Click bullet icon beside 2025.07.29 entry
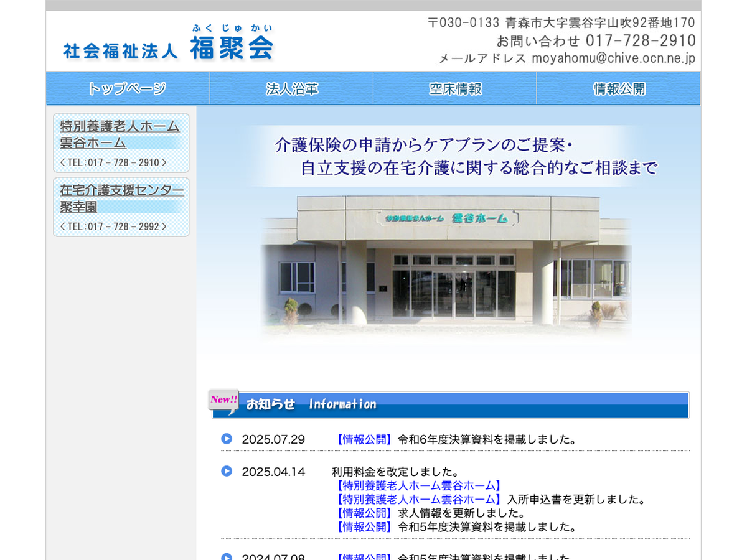This screenshot has height=560, width=747. click(227, 439)
